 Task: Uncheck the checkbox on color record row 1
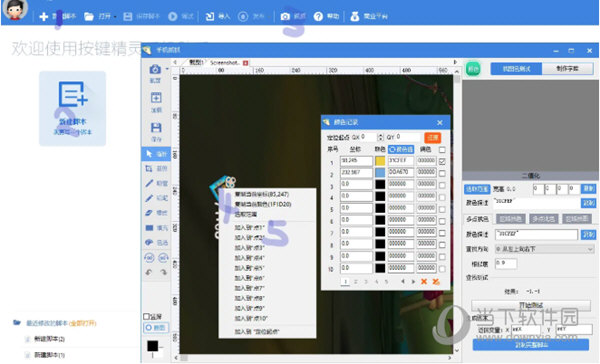tap(442, 162)
